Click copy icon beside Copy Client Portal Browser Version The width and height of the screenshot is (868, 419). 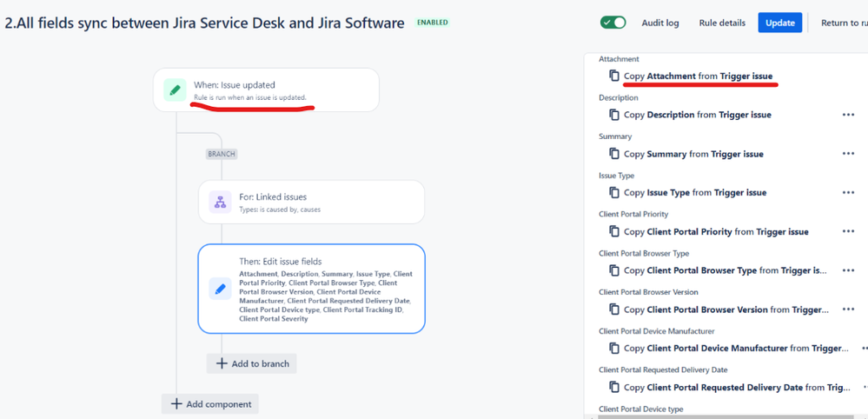[x=614, y=309]
